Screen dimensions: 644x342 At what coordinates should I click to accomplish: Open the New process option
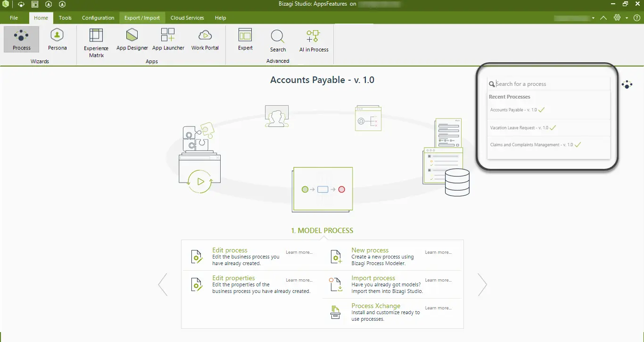(370, 250)
